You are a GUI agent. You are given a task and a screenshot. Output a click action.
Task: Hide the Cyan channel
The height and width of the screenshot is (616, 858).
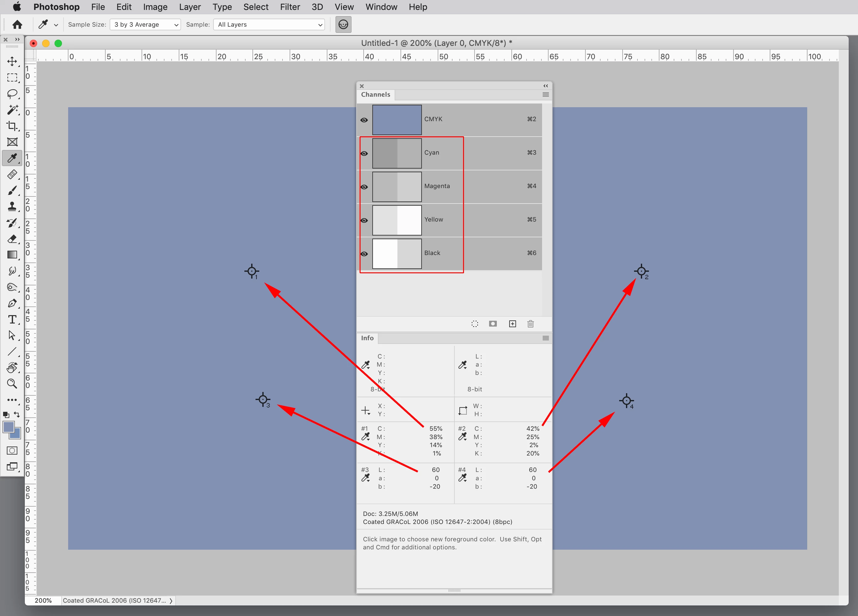point(364,153)
